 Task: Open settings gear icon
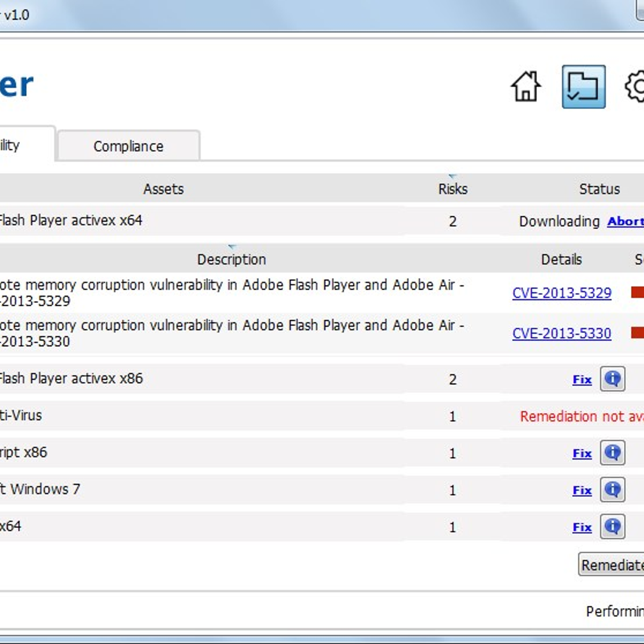coord(635,87)
